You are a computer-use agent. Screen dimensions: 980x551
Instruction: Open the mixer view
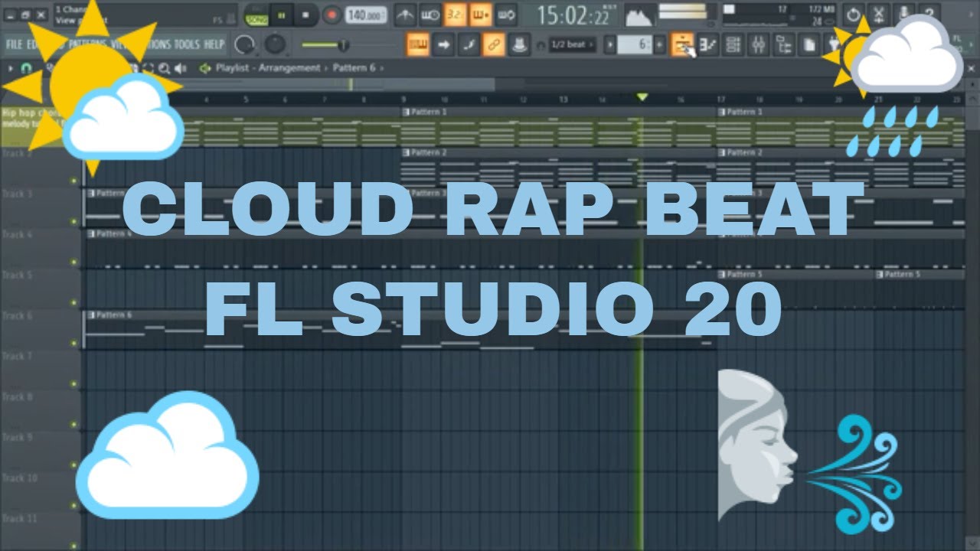(x=758, y=45)
